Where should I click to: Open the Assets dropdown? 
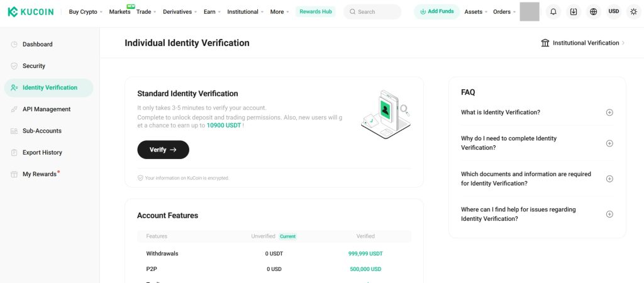[475, 12]
